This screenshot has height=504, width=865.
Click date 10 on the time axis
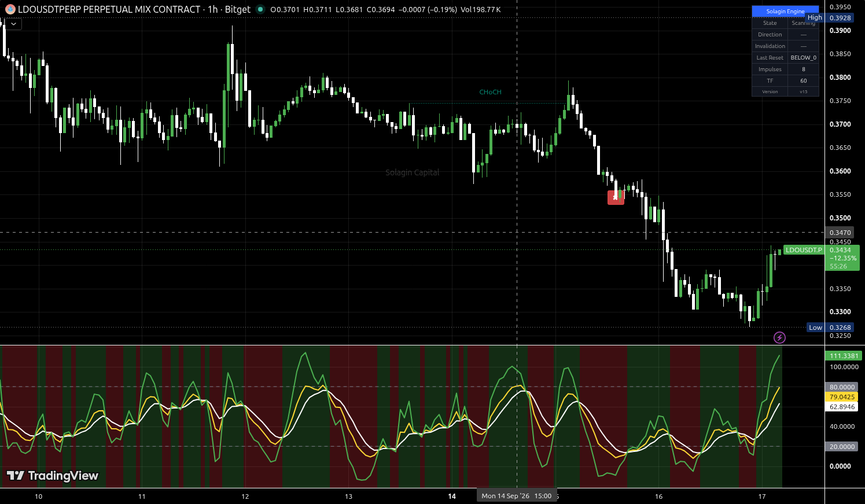[x=39, y=496]
